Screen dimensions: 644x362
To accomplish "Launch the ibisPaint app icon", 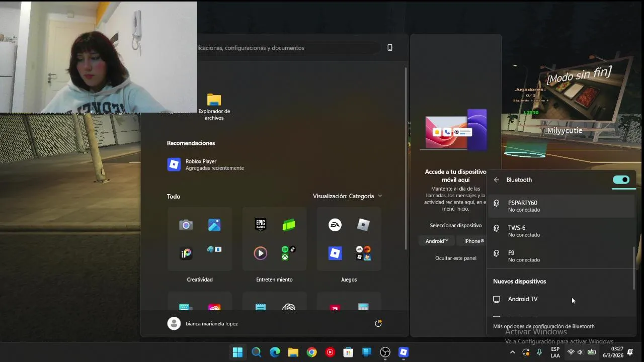I will [x=186, y=253].
